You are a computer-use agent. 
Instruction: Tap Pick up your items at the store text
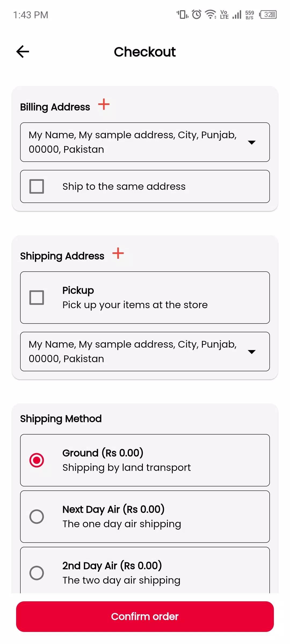pyautogui.click(x=135, y=305)
